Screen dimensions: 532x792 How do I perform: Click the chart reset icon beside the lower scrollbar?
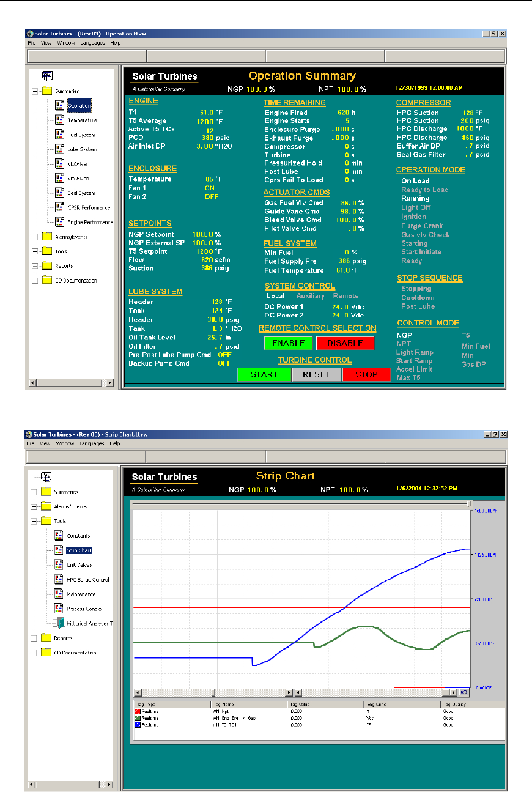point(464,692)
